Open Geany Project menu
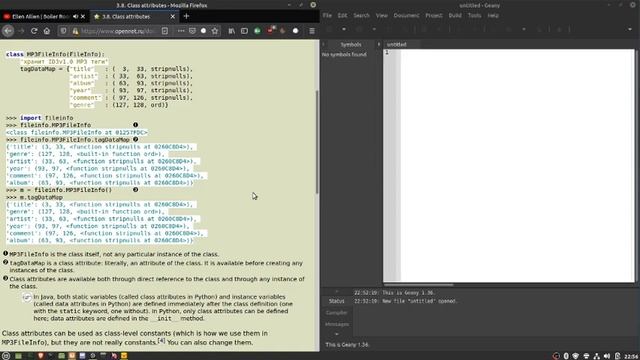 (x=434, y=16)
